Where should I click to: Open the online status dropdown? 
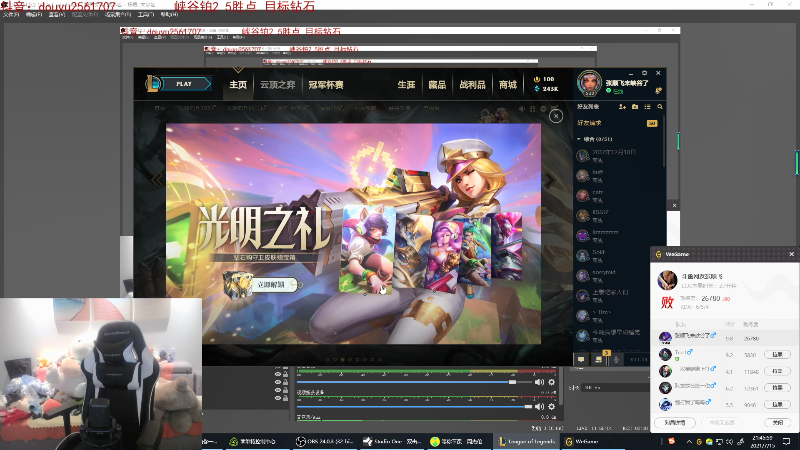[615, 91]
